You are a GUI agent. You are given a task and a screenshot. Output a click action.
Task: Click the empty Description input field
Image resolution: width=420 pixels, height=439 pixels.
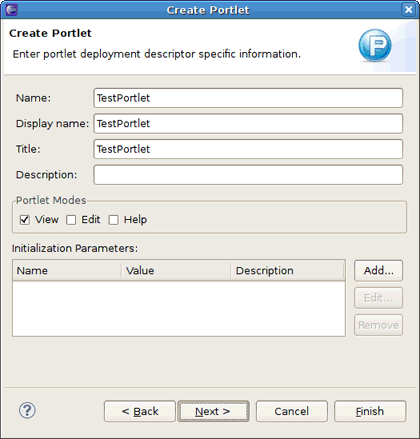pos(248,175)
